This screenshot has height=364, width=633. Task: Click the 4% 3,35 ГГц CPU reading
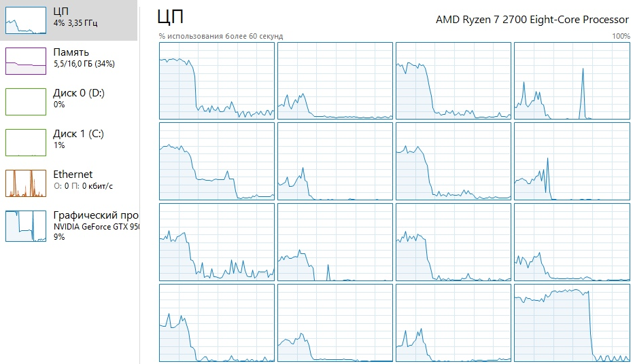tap(76, 23)
